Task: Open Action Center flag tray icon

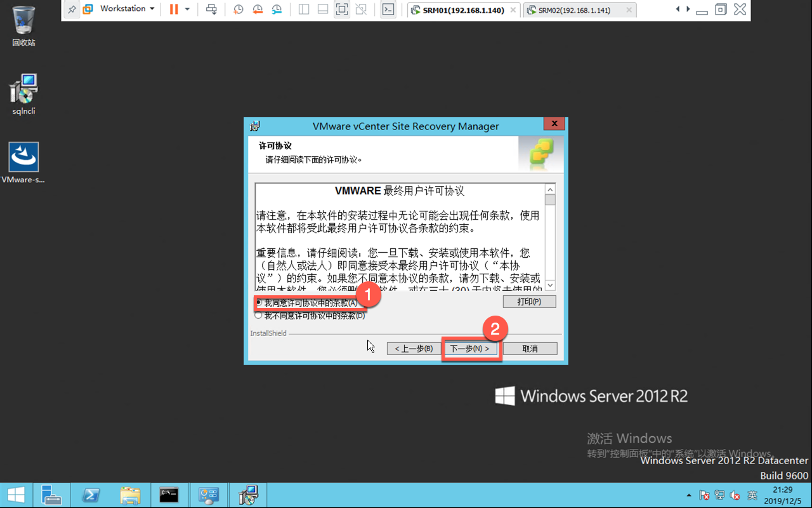Action: pos(704,495)
